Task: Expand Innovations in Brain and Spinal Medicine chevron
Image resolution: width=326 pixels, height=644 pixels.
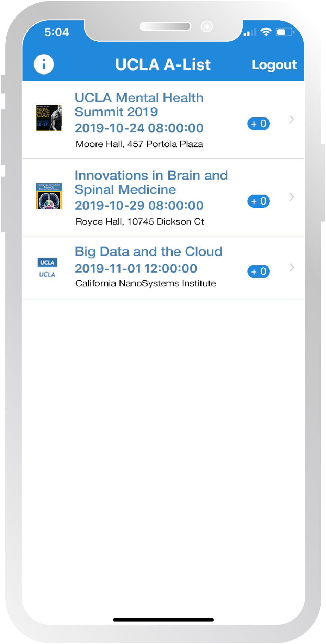Action: 292,197
